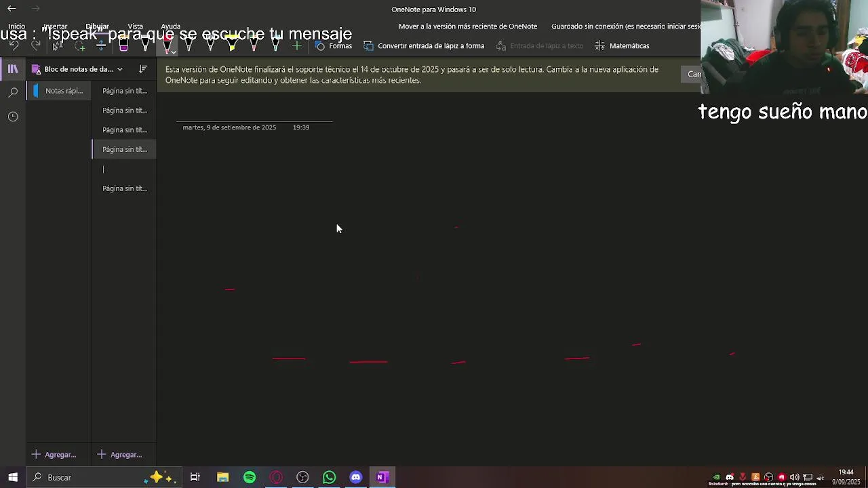Click the Undo arrow in the Draw toolbar
Image resolution: width=868 pixels, height=488 pixels.
(14, 46)
